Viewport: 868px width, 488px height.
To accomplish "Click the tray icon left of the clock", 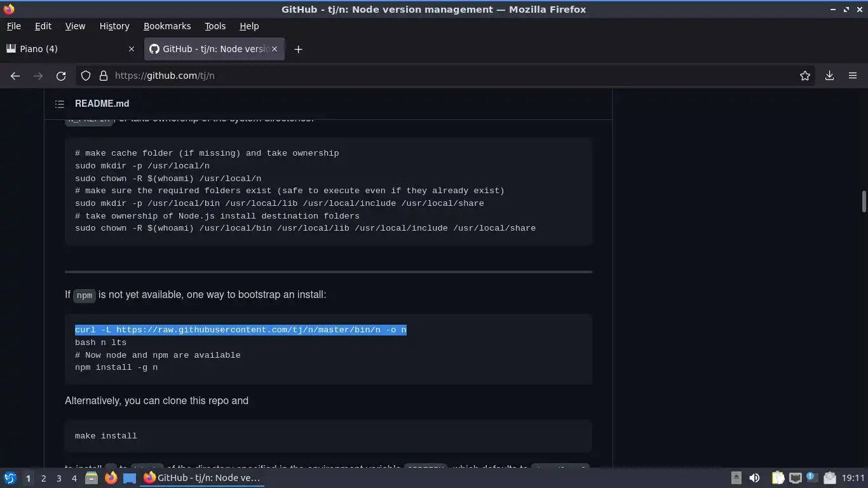I will [829, 478].
